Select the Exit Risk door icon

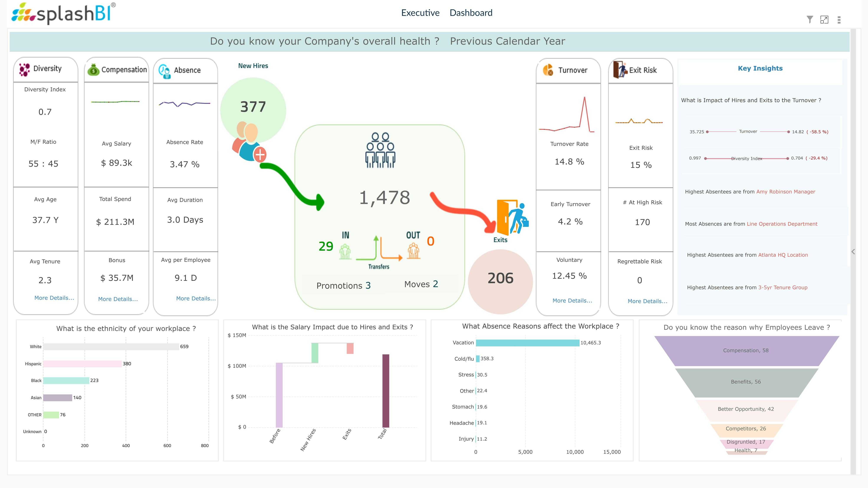point(620,70)
